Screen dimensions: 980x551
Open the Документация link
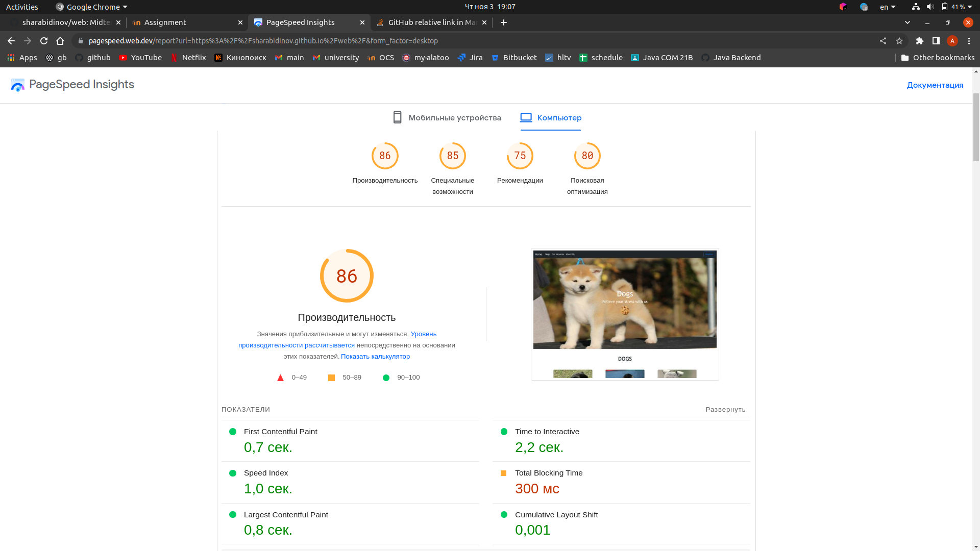click(935, 85)
